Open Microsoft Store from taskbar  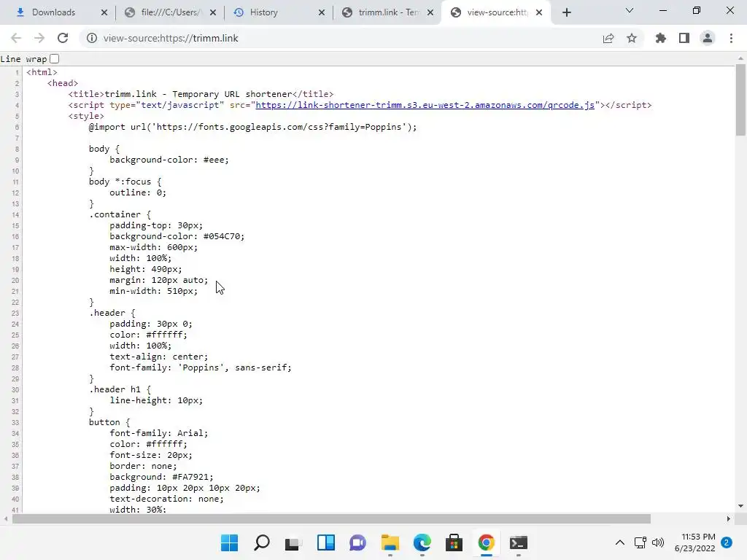pos(454,542)
